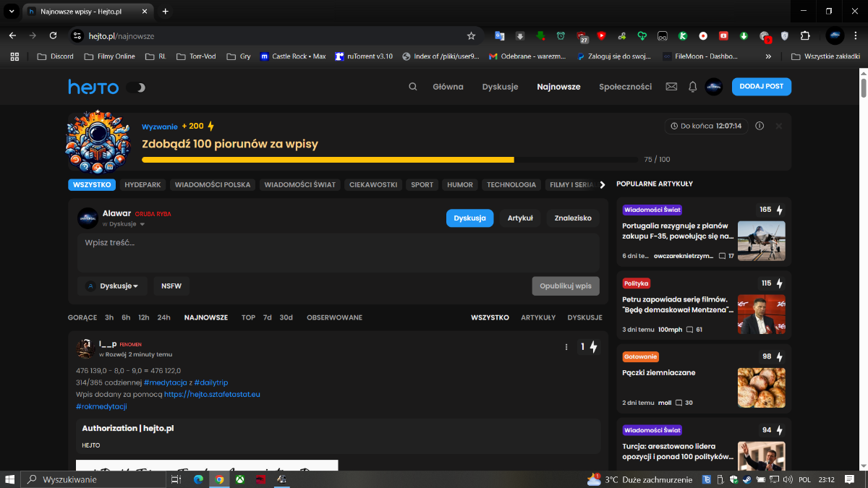Open the hejto.sztafetastat.eu link
The width and height of the screenshot is (868, 488).
point(212,394)
